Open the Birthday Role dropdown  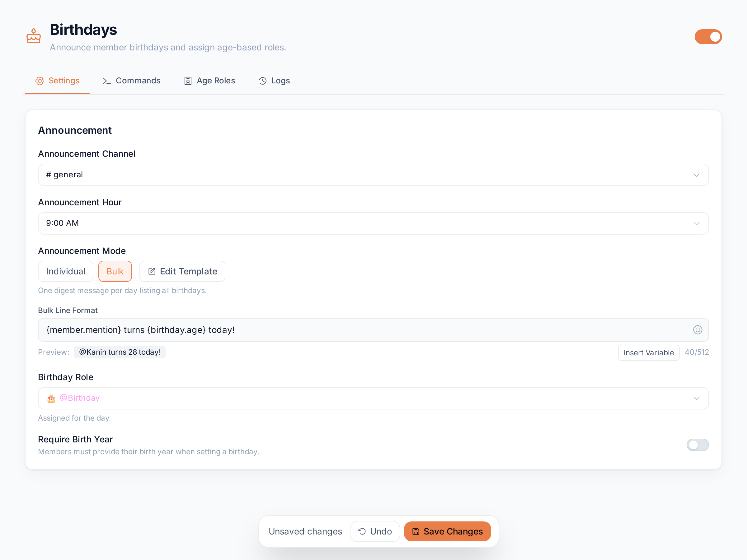click(373, 398)
